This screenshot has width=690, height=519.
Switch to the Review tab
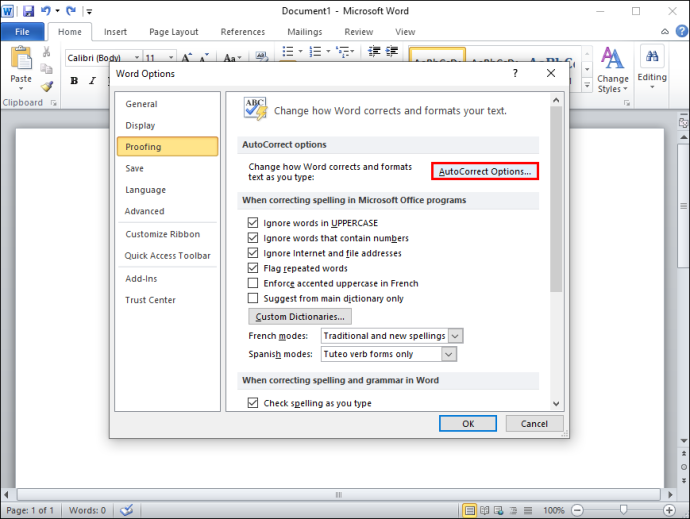pos(359,32)
